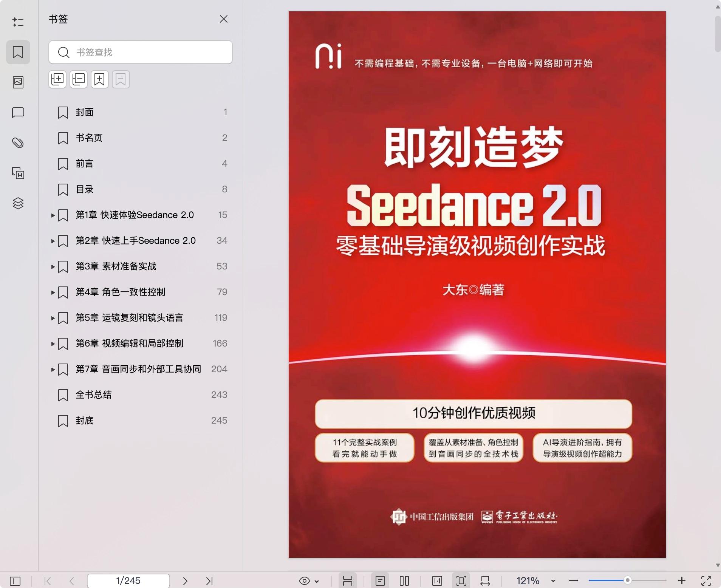This screenshot has height=588, width=721.
Task: Click page number 243 of 全书总结
Action: click(219, 395)
